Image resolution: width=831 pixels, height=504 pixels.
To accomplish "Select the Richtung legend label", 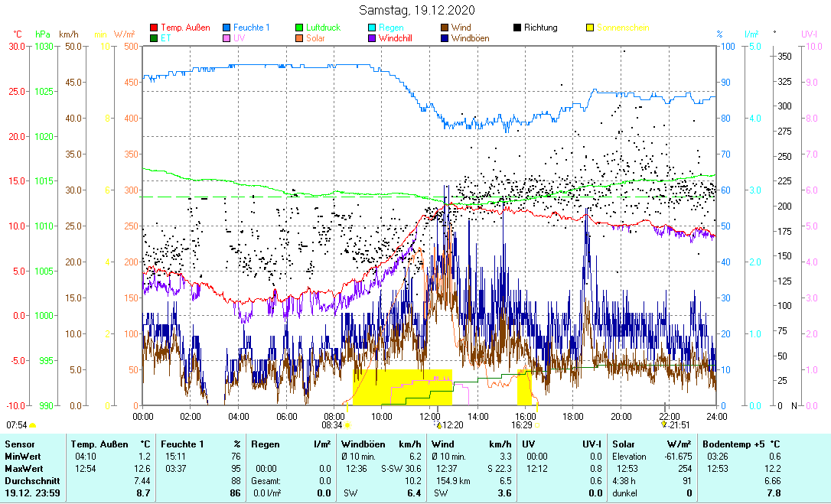I will click(x=540, y=28).
